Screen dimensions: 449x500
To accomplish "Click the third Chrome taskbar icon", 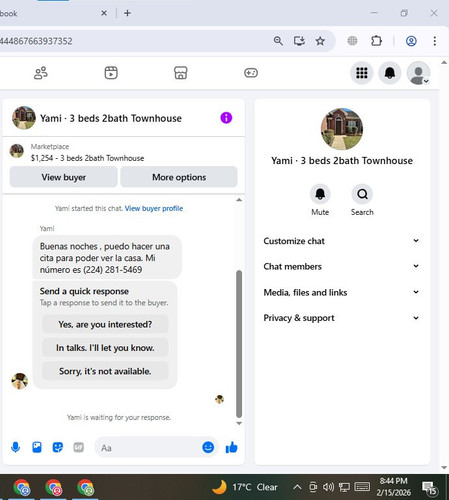I will pos(86,487).
